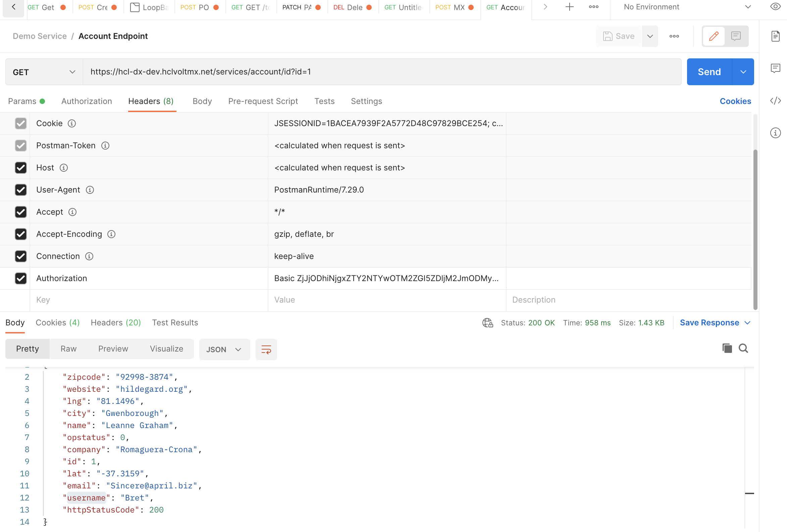Open the Cookies manager link
Image resolution: width=787 pixels, height=532 pixels.
(735, 101)
